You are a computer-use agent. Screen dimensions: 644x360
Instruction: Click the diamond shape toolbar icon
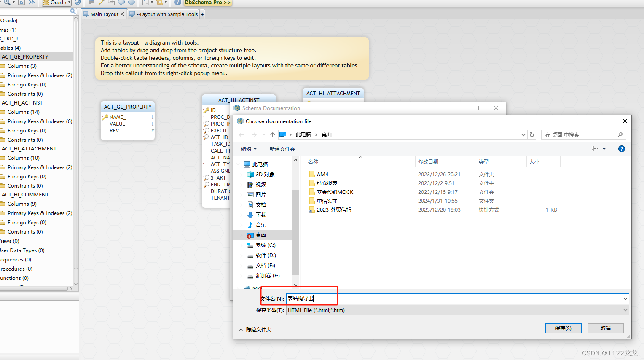coord(131,3)
